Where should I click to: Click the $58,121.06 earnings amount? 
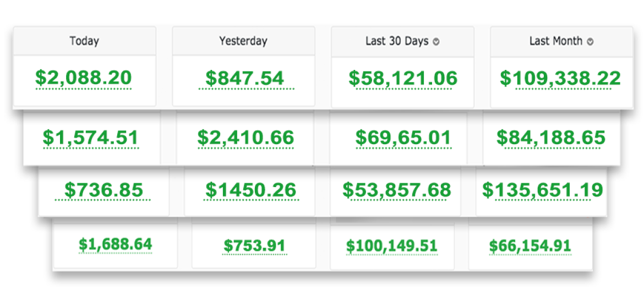tap(403, 78)
